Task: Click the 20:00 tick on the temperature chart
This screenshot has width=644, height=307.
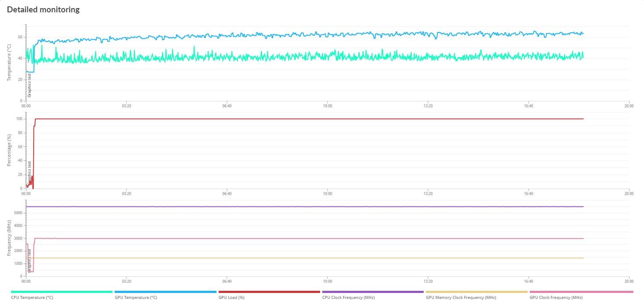Action: pyautogui.click(x=629, y=106)
